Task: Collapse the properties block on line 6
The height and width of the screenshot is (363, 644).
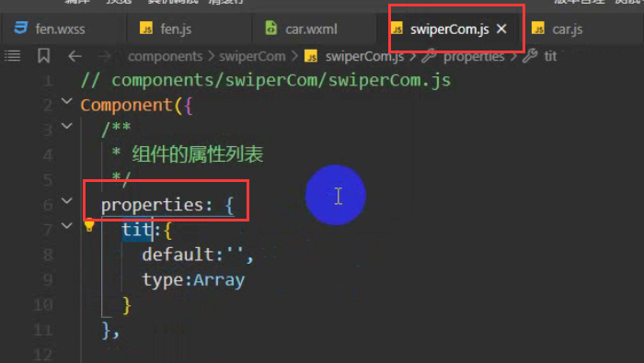Action: pos(66,200)
